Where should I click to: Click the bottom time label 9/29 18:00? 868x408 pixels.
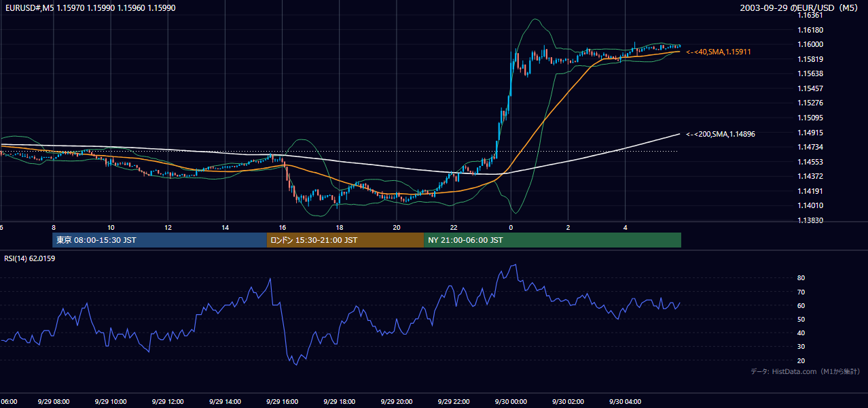click(x=339, y=402)
